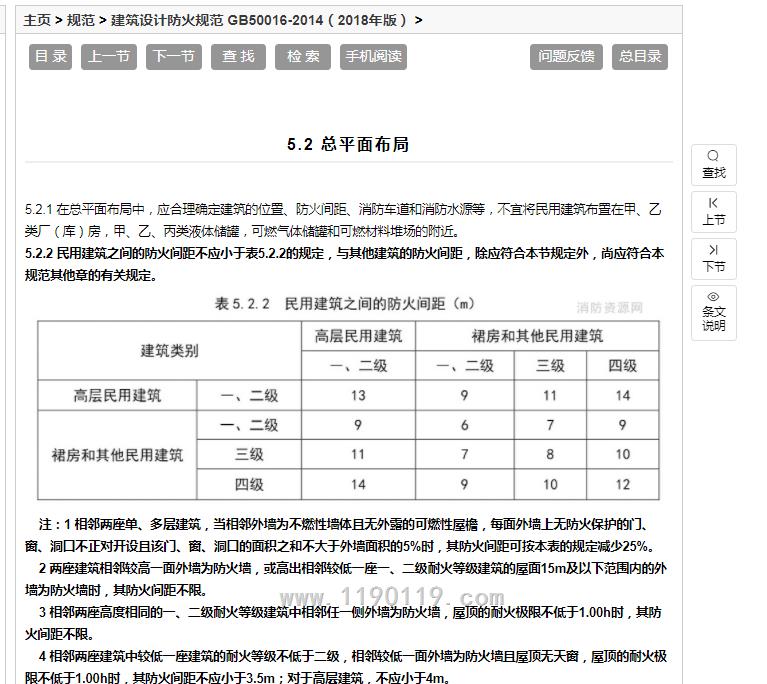Click note 2 beginning 2 两座建筑相邻较高一面外墙
Image resolution: width=767 pixels, height=684 pixels.
(x=345, y=579)
